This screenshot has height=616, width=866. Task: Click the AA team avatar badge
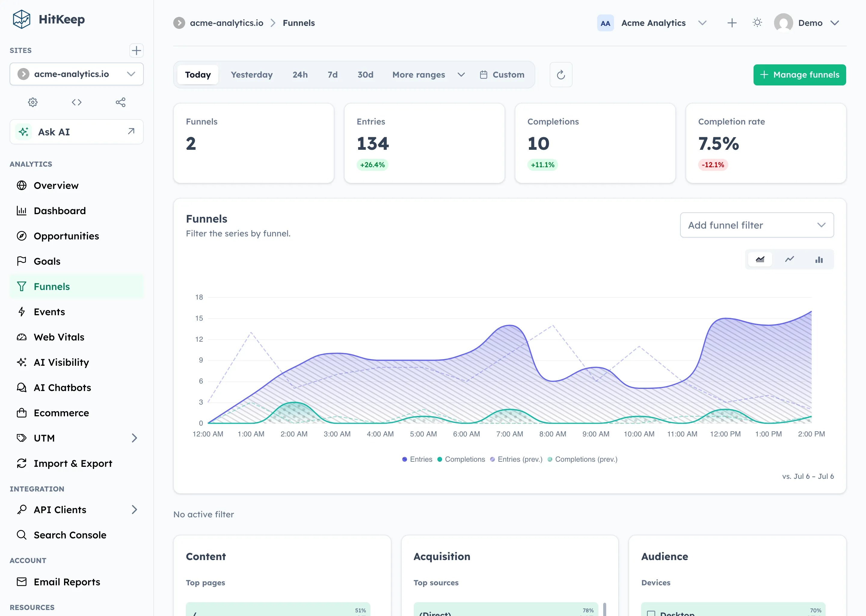tap(605, 23)
